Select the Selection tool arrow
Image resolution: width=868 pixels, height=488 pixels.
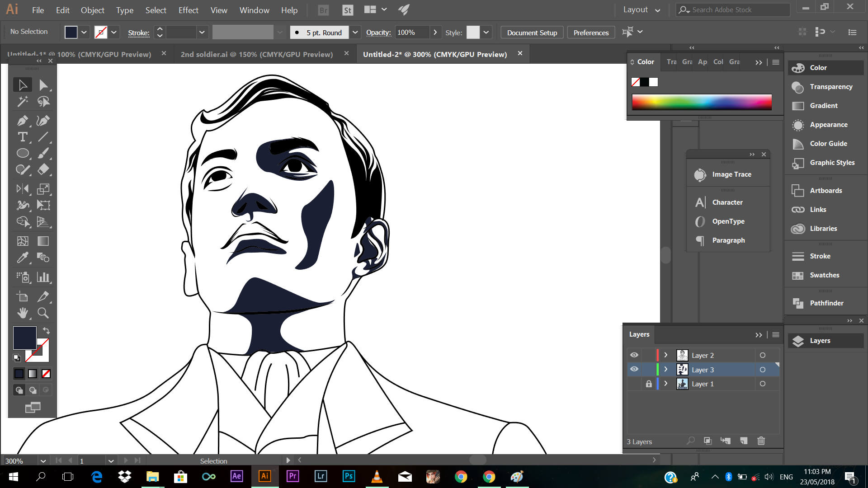(22, 85)
